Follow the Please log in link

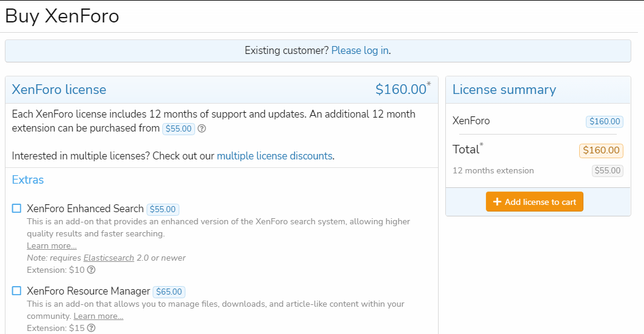tap(360, 50)
